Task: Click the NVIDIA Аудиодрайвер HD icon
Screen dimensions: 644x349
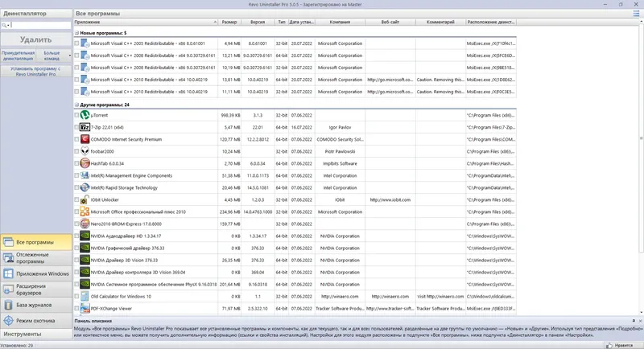Action: click(85, 236)
